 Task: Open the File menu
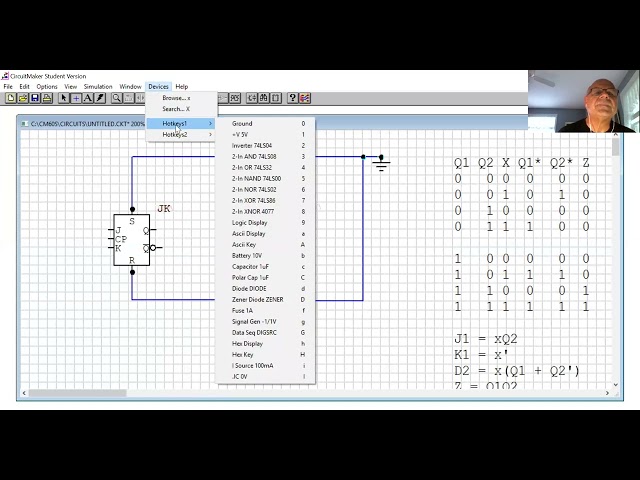click(8, 87)
